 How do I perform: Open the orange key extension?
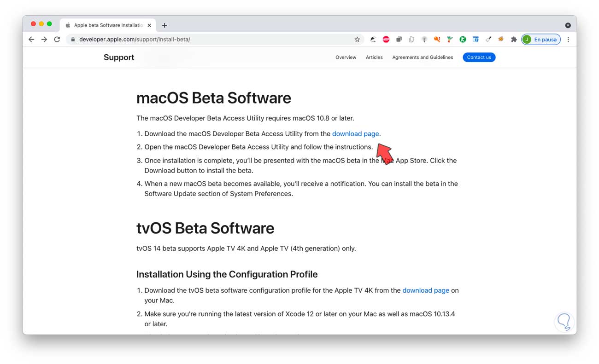tap(437, 40)
